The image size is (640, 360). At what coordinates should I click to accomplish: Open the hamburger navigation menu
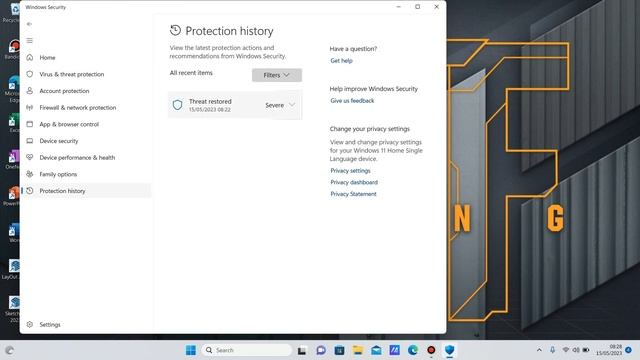tap(29, 40)
